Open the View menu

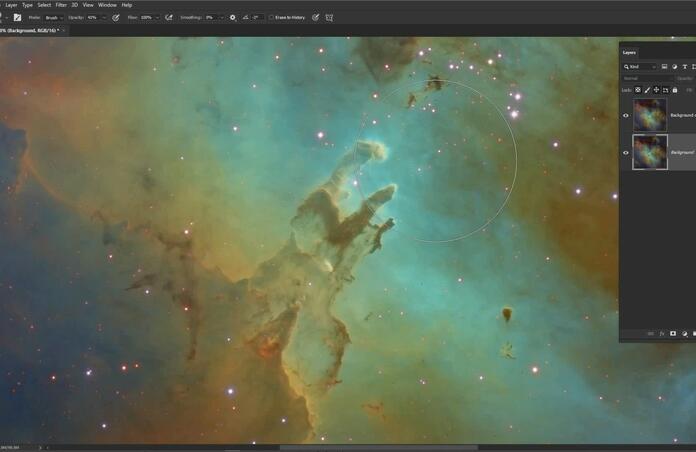point(88,5)
